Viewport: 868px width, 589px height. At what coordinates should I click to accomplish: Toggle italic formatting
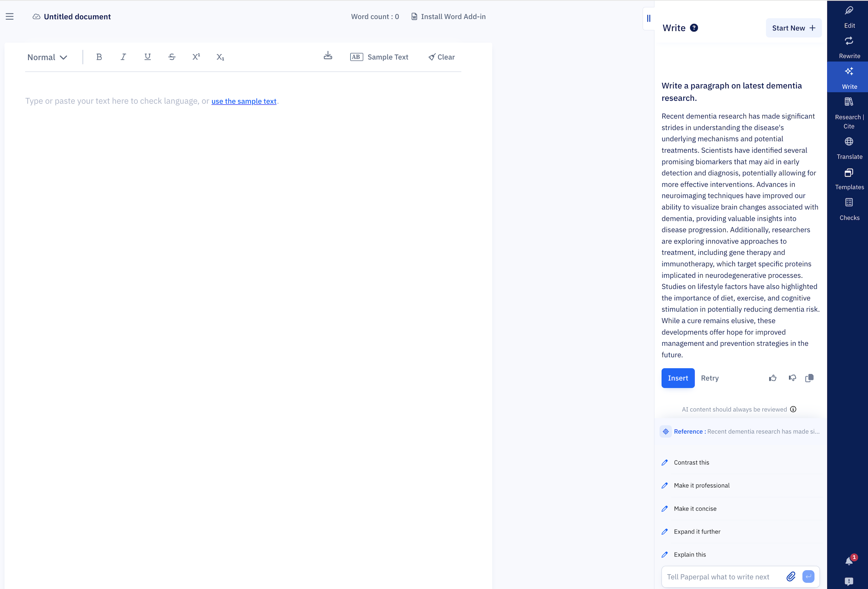click(x=123, y=57)
